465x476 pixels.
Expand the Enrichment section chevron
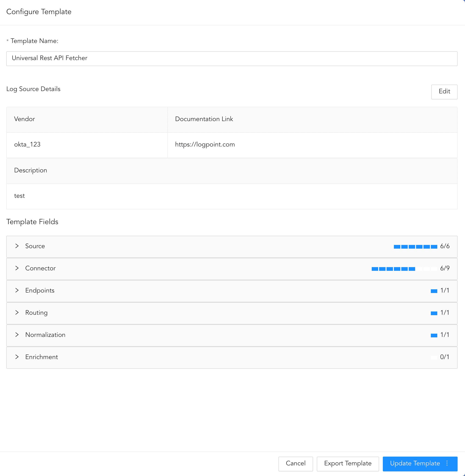pyautogui.click(x=17, y=357)
